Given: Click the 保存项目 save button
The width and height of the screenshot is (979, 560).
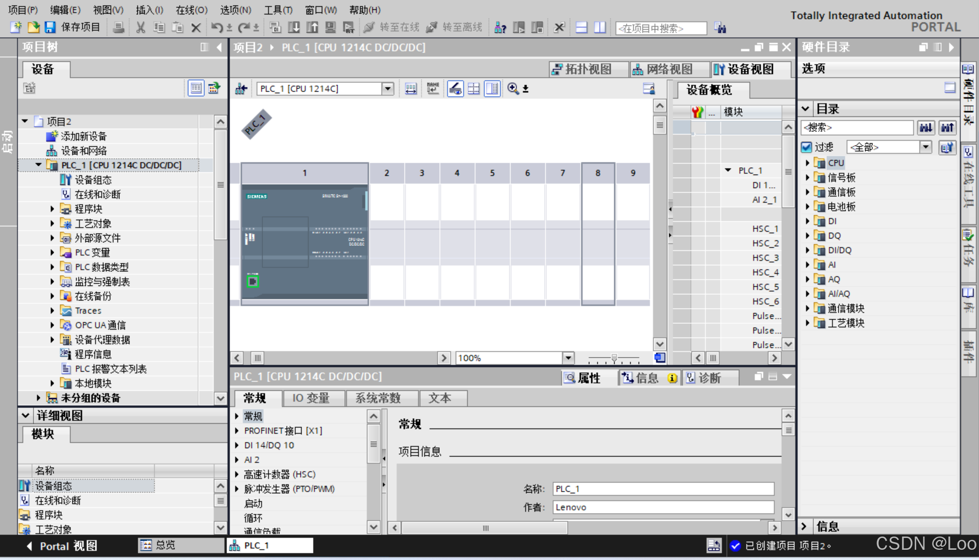Looking at the screenshot, I should click(73, 27).
